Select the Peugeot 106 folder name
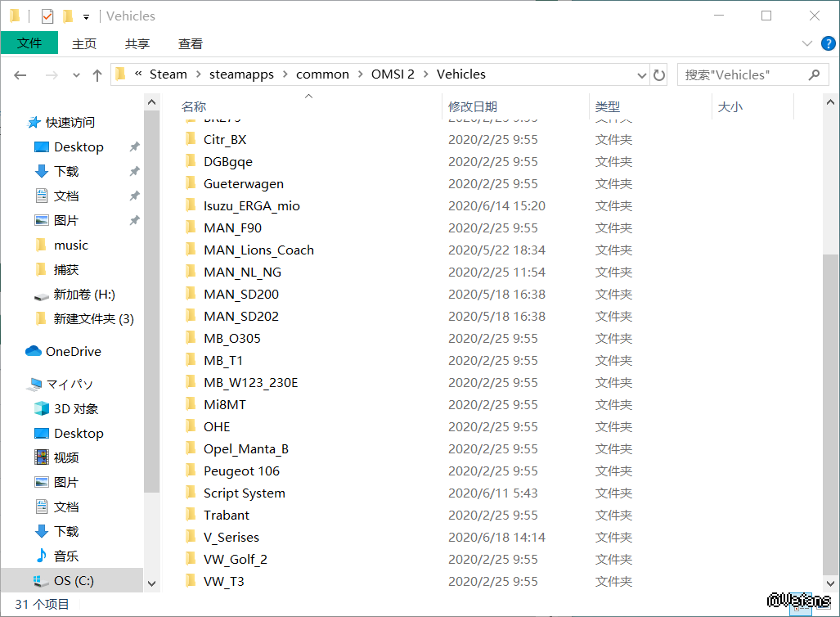Image resolution: width=840 pixels, height=617 pixels. [x=241, y=471]
